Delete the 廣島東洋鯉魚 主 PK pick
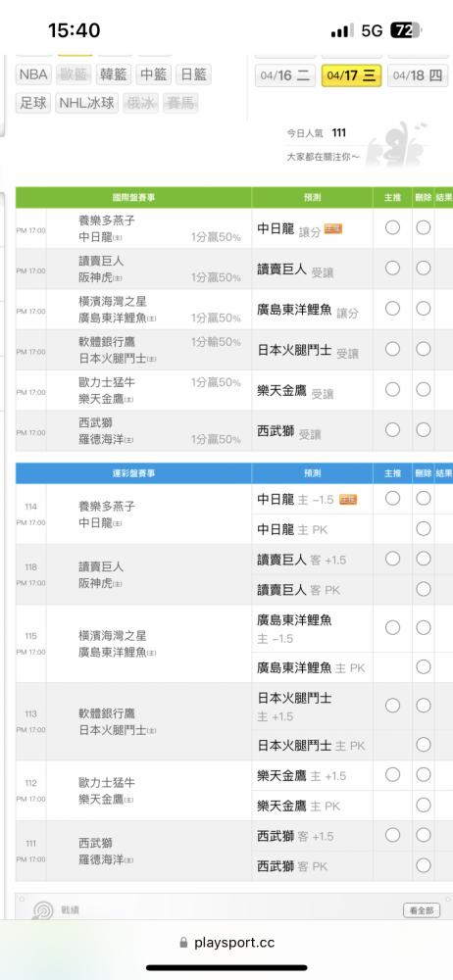Screen dimensions: 453x980 click(424, 666)
